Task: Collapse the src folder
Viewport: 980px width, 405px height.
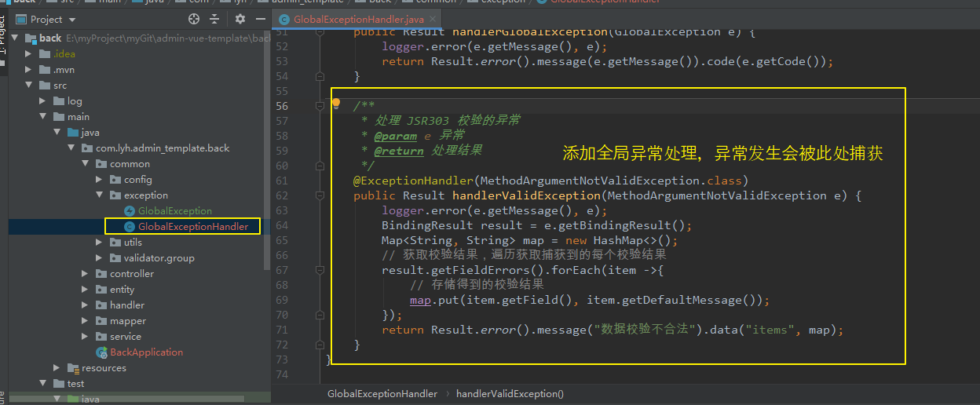Action: [x=30, y=85]
